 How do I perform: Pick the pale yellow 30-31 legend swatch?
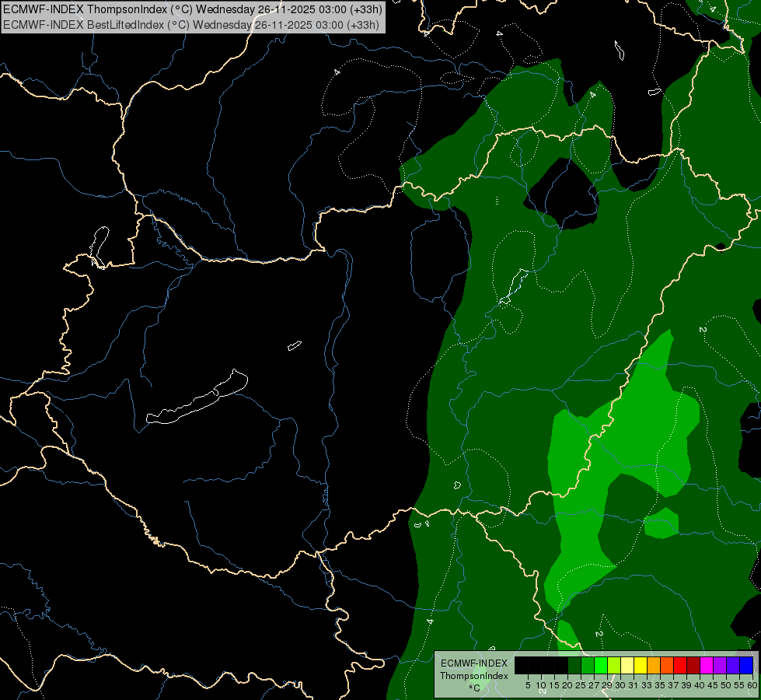(627, 665)
